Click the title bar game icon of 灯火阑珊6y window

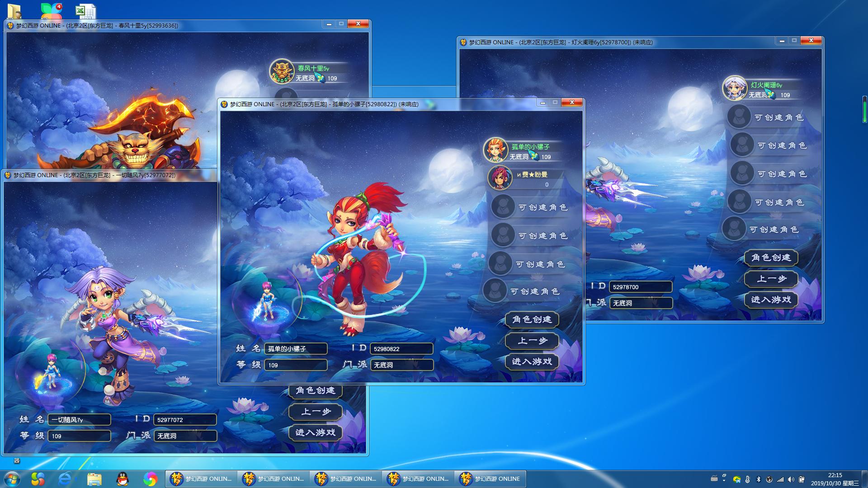coord(463,42)
